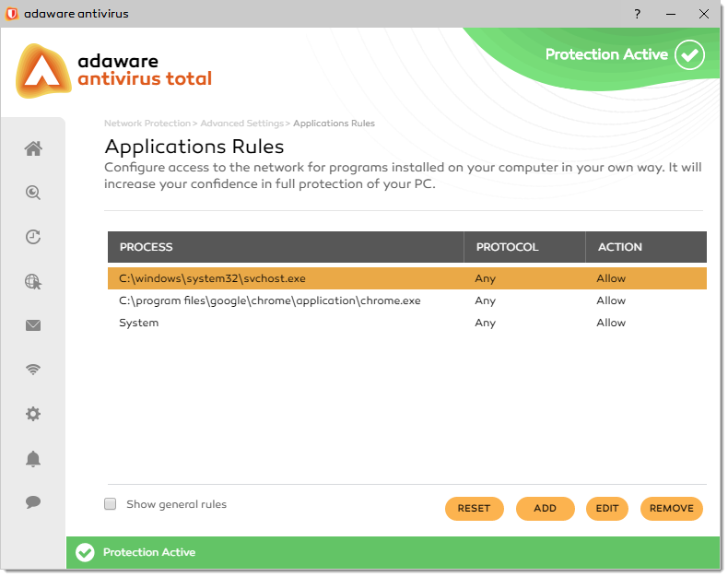Click the status bar checkmark icon
Image resolution: width=728 pixels, height=577 pixels.
click(85, 552)
